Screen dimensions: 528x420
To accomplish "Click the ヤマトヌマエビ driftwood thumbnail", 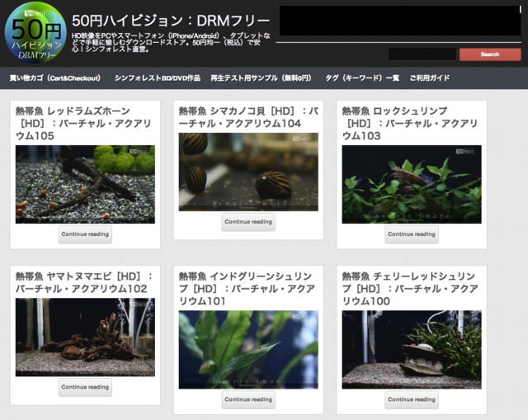I will pos(85,337).
